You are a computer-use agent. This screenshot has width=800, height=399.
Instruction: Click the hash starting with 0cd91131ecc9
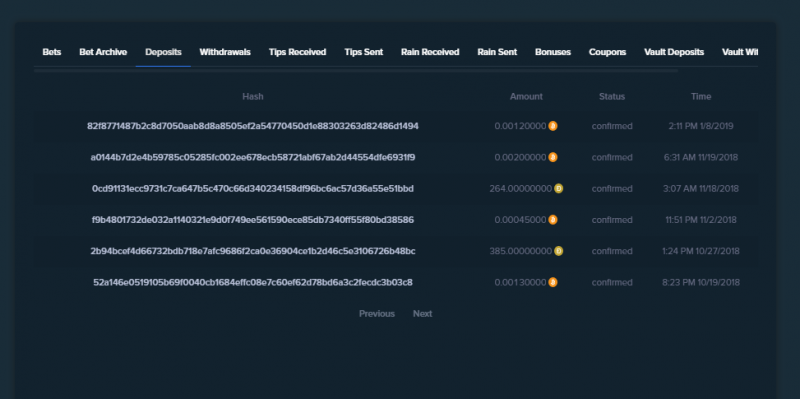tap(253, 189)
